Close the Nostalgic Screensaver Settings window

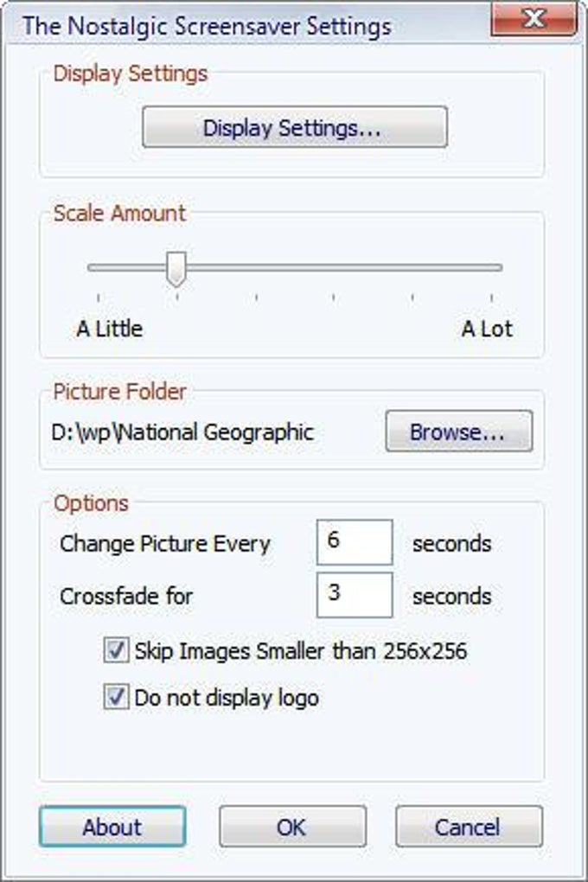click(x=535, y=17)
